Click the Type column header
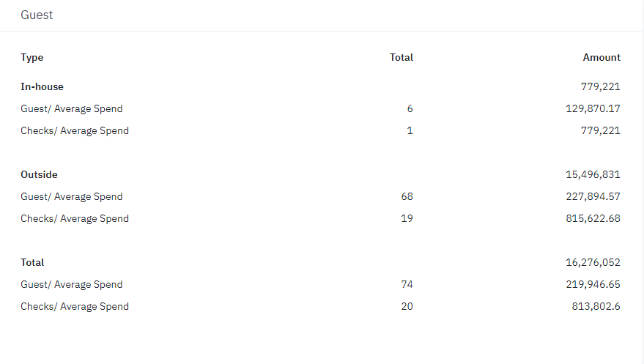 click(x=32, y=57)
